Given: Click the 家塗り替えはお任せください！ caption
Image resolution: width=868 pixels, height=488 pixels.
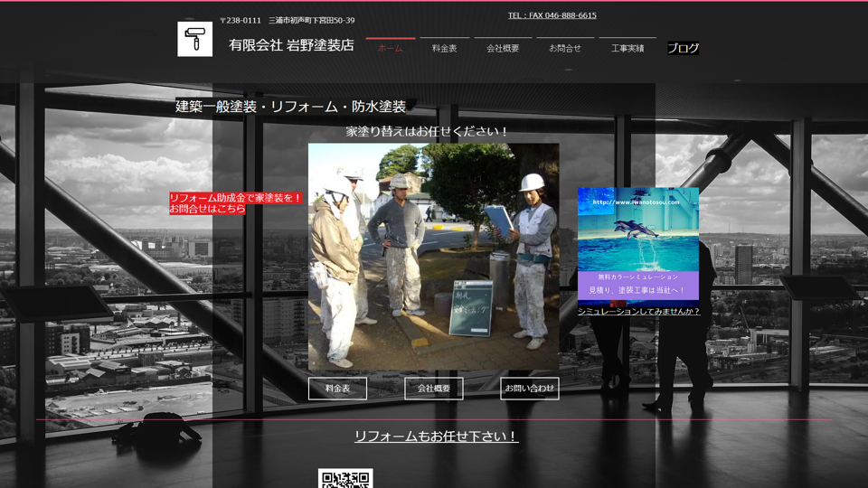Looking at the screenshot, I should click(x=427, y=132).
